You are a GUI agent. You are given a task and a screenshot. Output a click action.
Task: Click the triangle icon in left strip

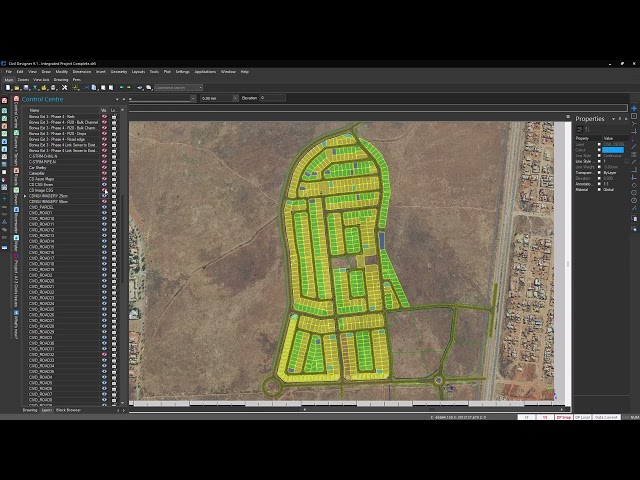(x=4, y=222)
